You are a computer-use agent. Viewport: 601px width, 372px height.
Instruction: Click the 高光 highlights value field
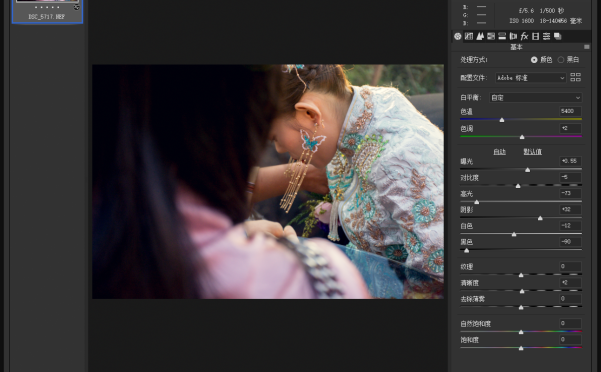(x=570, y=193)
